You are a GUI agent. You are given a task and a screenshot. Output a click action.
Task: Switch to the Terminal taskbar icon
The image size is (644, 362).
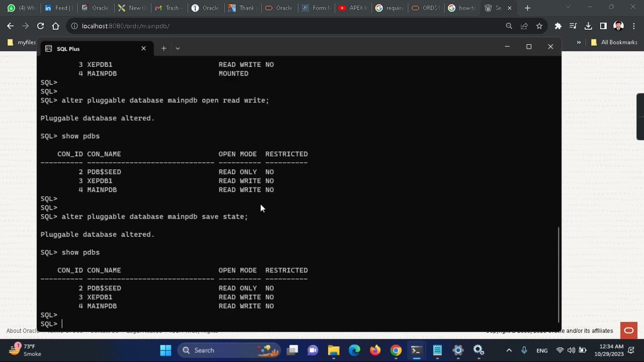tap(417, 350)
